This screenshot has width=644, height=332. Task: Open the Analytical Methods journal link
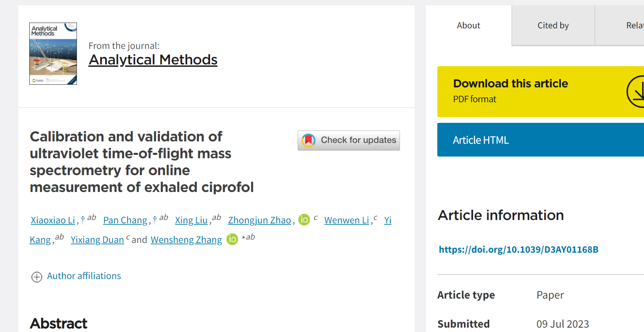153,60
